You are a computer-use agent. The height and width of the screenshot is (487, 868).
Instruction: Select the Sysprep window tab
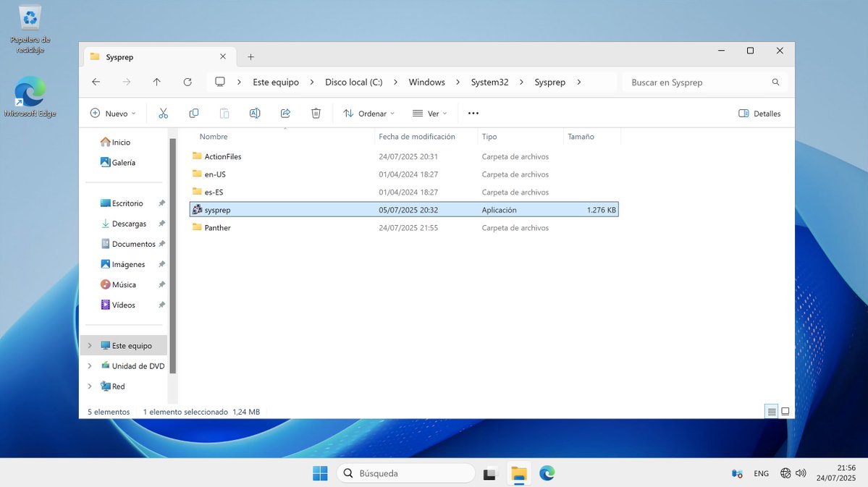click(159, 57)
